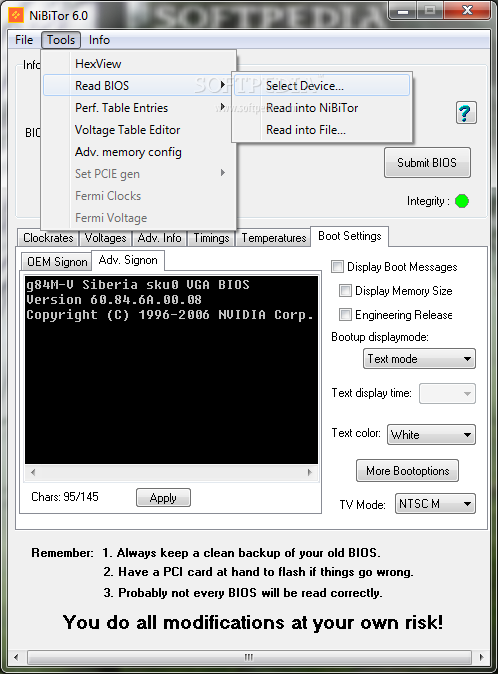Expand the Perf. Table Entries submenu
The height and width of the screenshot is (674, 498).
139,107
